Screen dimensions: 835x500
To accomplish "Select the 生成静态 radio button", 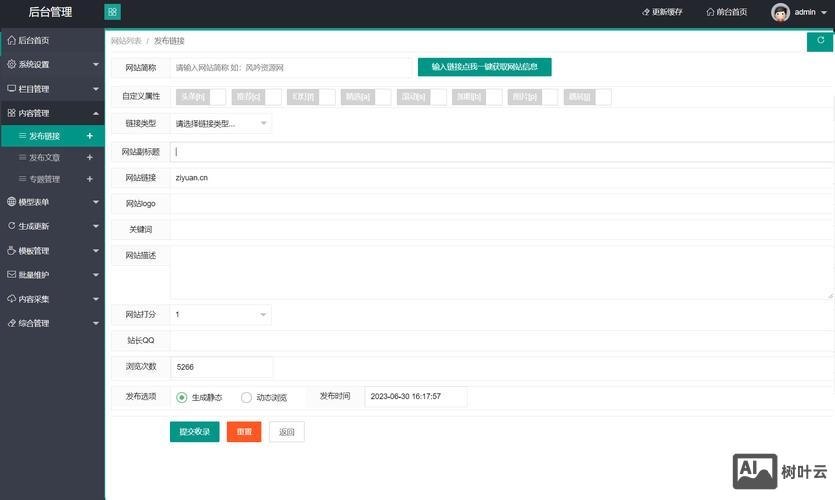I will pos(182,397).
